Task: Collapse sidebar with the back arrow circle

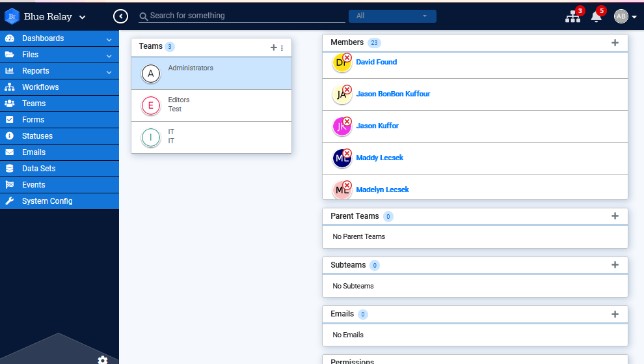Action: [x=120, y=16]
